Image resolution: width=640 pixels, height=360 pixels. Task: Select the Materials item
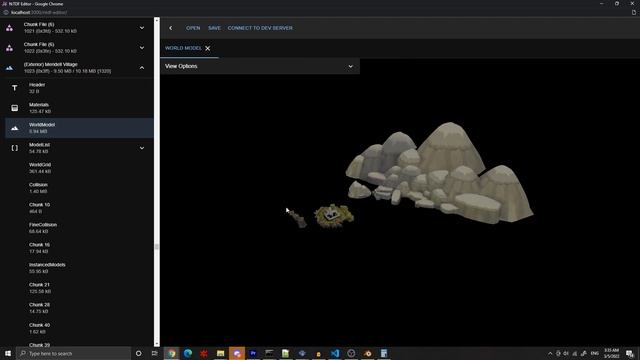click(x=79, y=108)
